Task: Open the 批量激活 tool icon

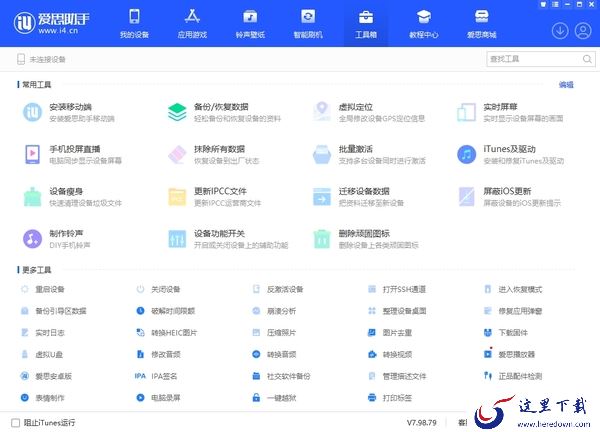Action: pyautogui.click(x=322, y=154)
